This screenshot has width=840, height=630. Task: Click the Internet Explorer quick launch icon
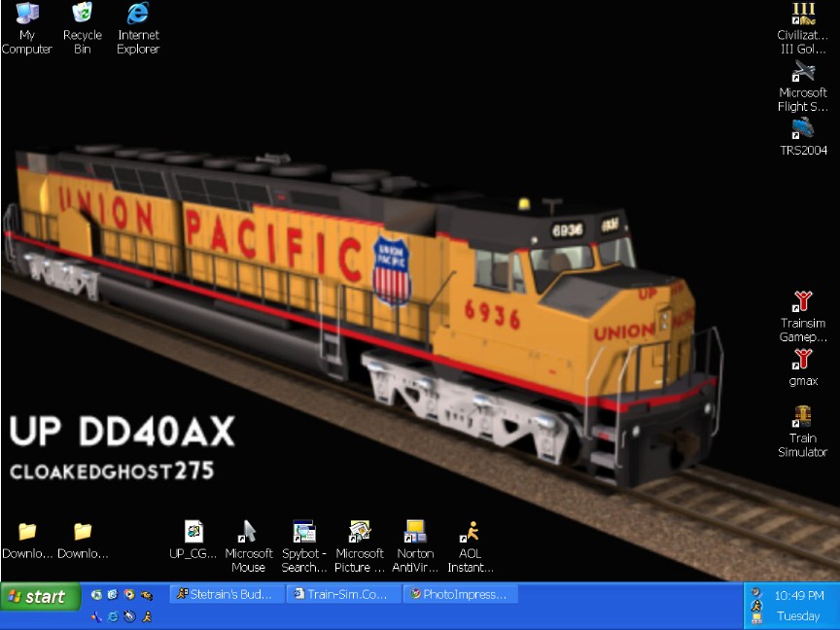113,616
